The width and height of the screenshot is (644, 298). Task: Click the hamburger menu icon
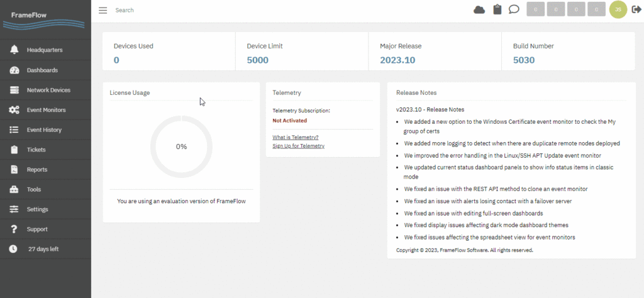pos(103,10)
